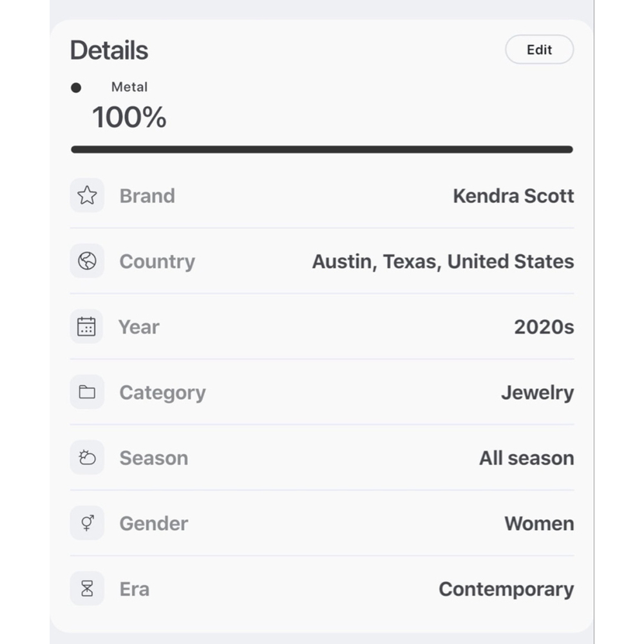Image resolution: width=644 pixels, height=644 pixels.
Task: Click the Brand row label
Action: 147,196
